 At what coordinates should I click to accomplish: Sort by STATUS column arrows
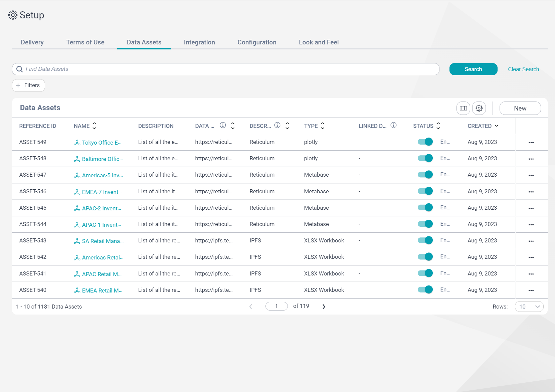pos(438,126)
